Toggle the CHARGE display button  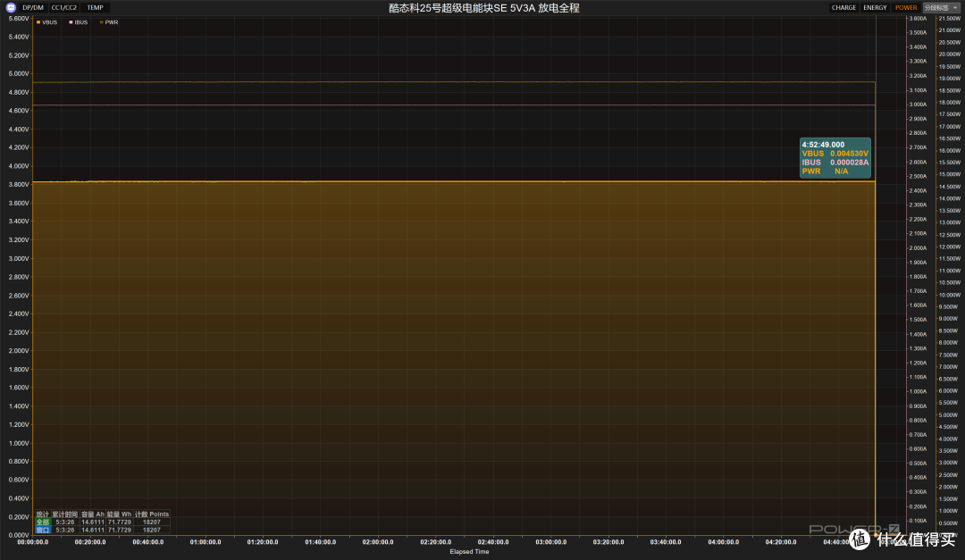(x=843, y=7)
